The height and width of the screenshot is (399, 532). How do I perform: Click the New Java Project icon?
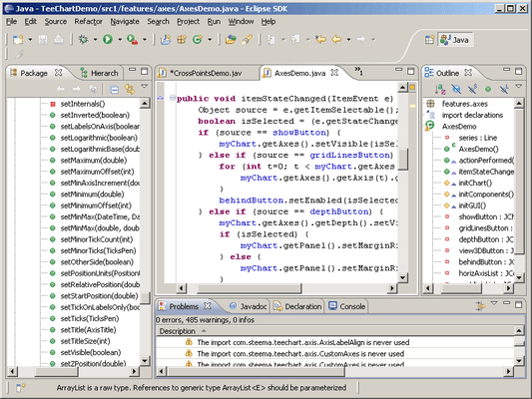point(166,40)
